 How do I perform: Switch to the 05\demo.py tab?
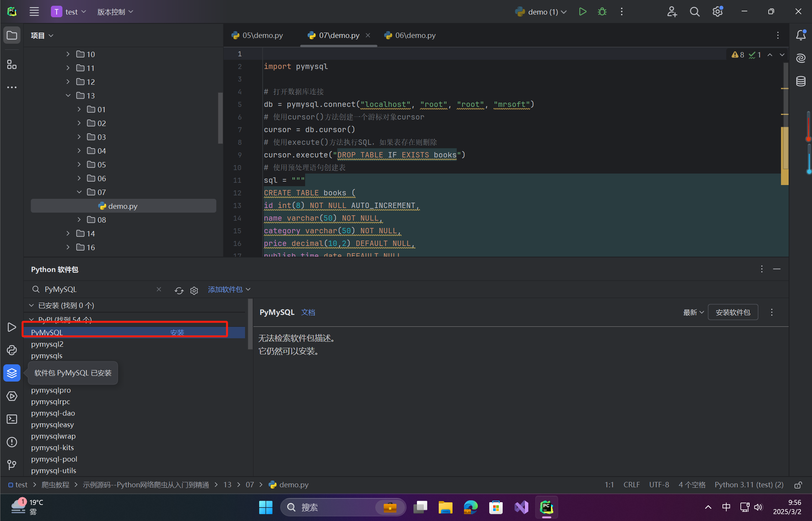click(x=262, y=35)
